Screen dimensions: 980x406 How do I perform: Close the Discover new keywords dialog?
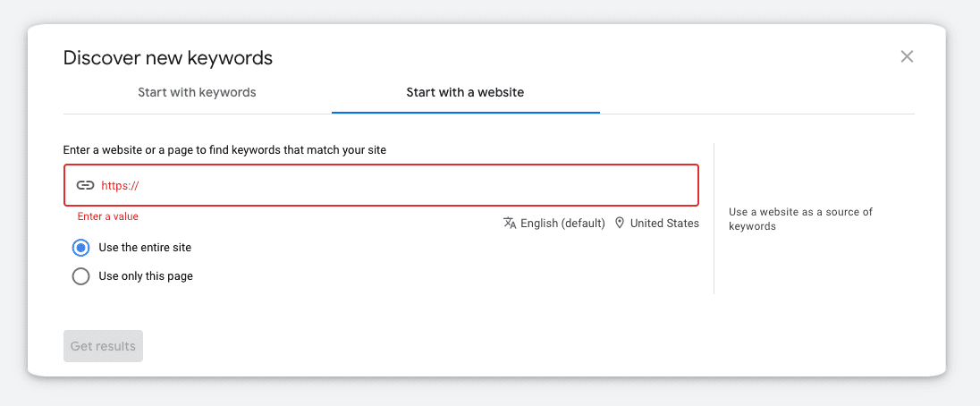point(907,57)
